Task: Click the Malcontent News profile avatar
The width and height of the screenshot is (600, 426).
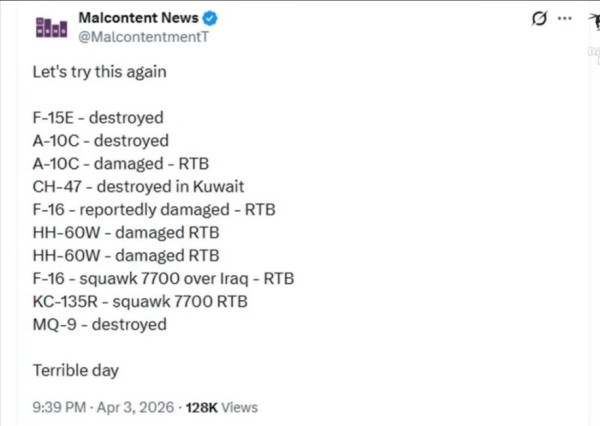Action: click(50, 27)
